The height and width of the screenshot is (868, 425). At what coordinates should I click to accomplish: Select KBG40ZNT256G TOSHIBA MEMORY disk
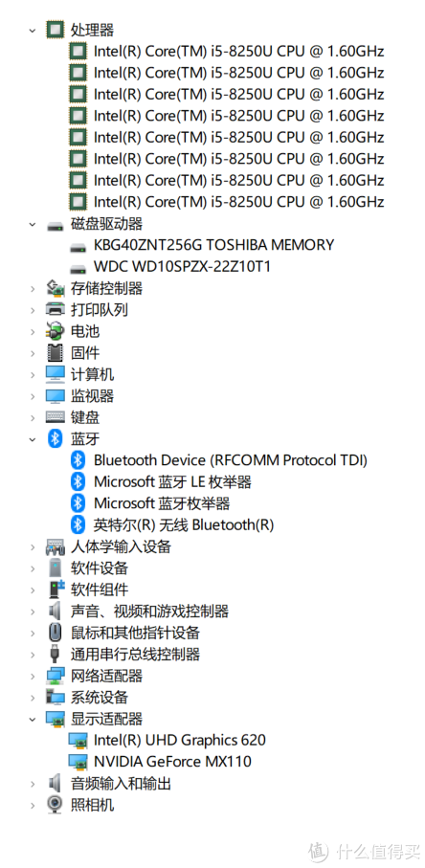pyautogui.click(x=213, y=245)
